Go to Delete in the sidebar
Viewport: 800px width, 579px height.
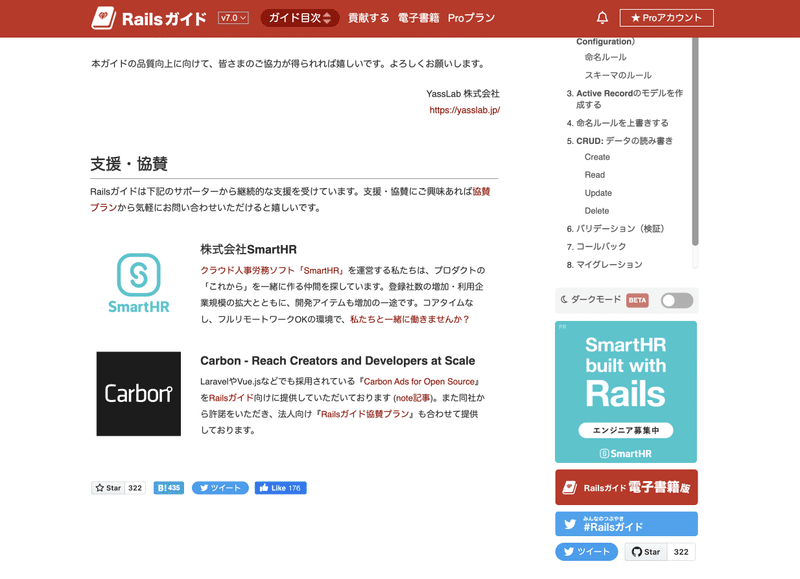click(597, 211)
